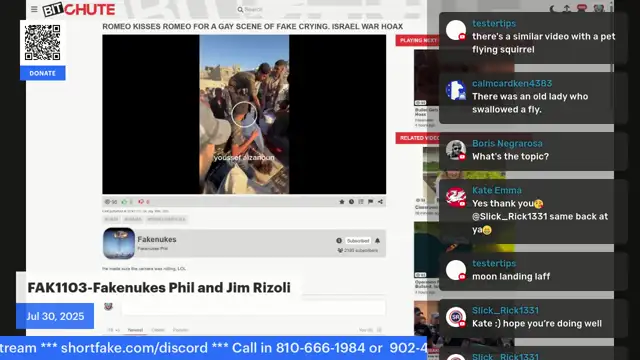Favorite the video with star icon
Image resolution: width=640 pixels, height=360 pixels.
click(x=342, y=202)
